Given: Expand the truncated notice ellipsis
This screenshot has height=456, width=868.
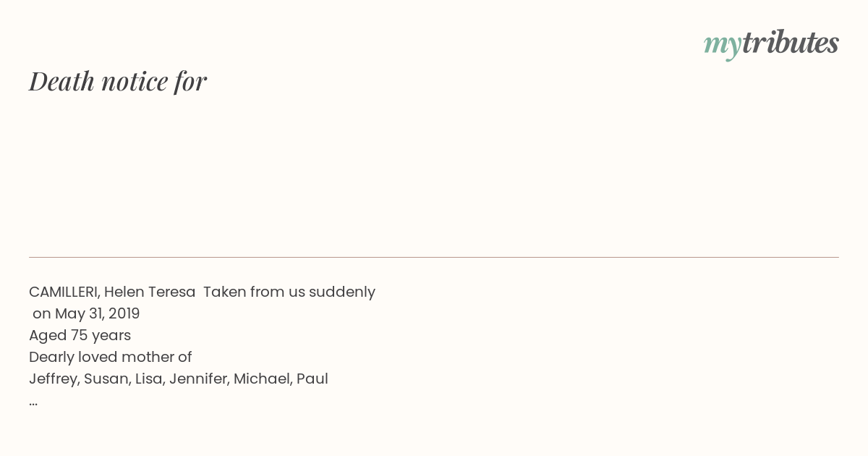Looking at the screenshot, I should click(33, 402).
